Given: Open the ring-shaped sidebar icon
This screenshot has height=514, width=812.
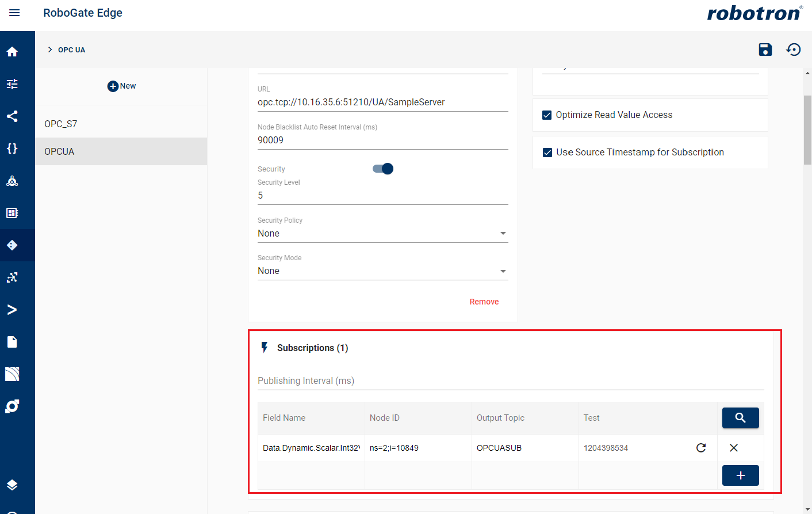Looking at the screenshot, I should pyautogui.click(x=12, y=406).
